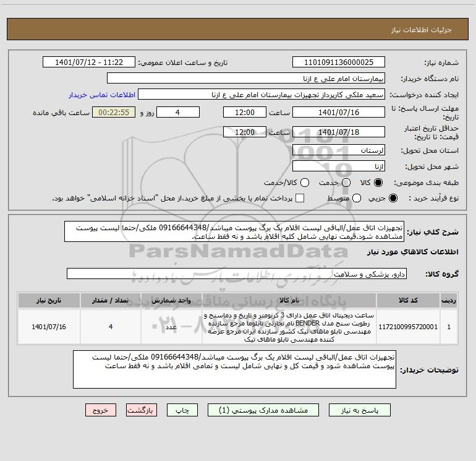The height and width of the screenshot is (461, 476).
Task: Click the delivery city field ازنا
Action: coord(339,166)
